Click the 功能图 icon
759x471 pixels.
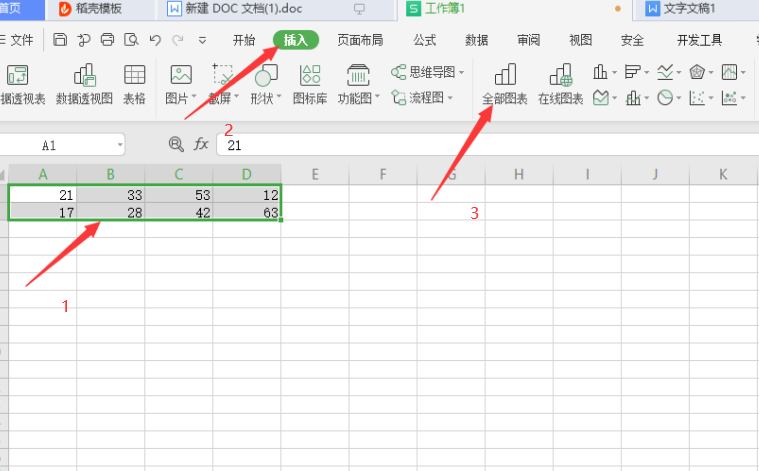pyautogui.click(x=358, y=75)
